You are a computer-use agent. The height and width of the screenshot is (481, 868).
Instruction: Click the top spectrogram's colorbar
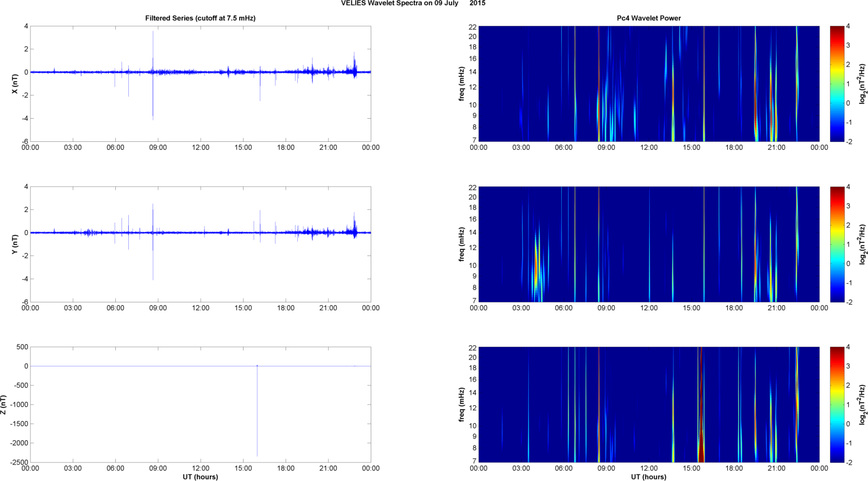point(837,84)
